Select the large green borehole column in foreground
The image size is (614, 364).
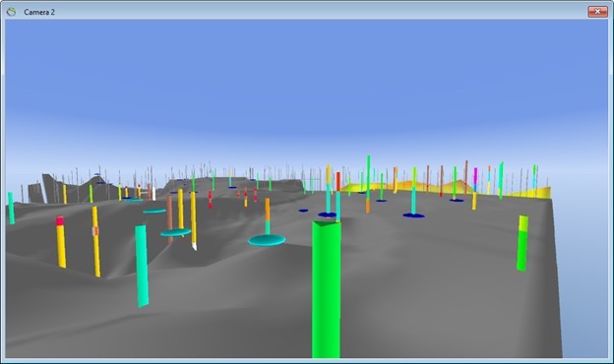327,289
